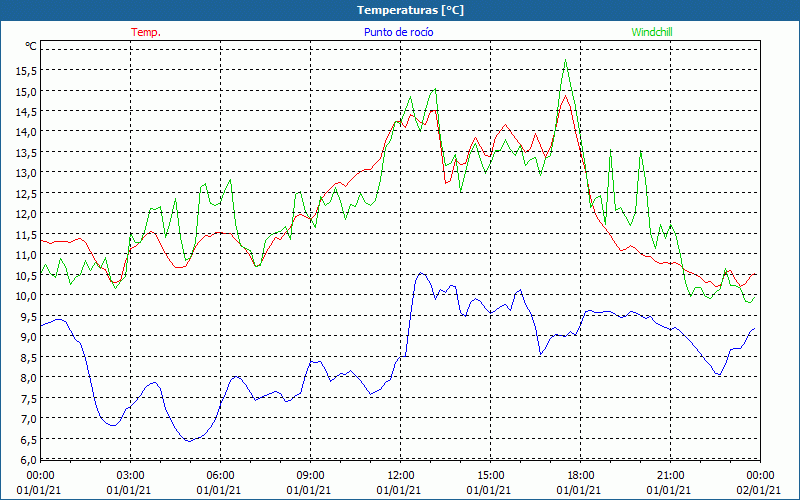Click the 06:00 time axis label
Screen dimensions: 800x500
pyautogui.click(x=220, y=476)
